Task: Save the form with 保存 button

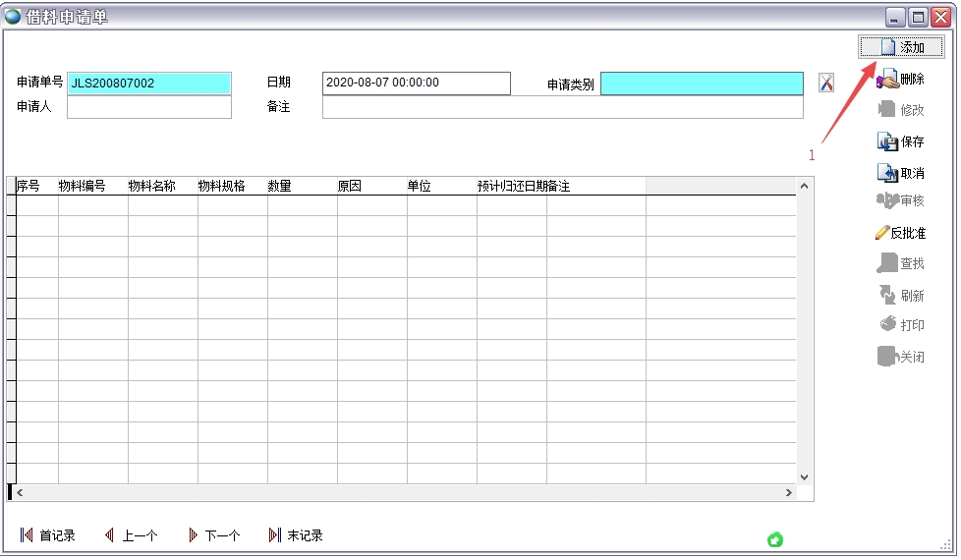Action: click(901, 141)
